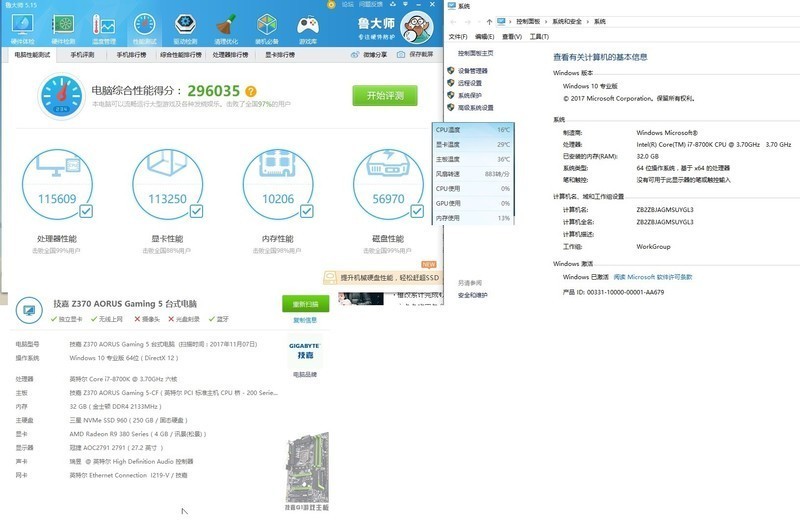Click shield icon beside 高级系统设置
The height and width of the screenshot is (524, 800).
click(x=451, y=107)
